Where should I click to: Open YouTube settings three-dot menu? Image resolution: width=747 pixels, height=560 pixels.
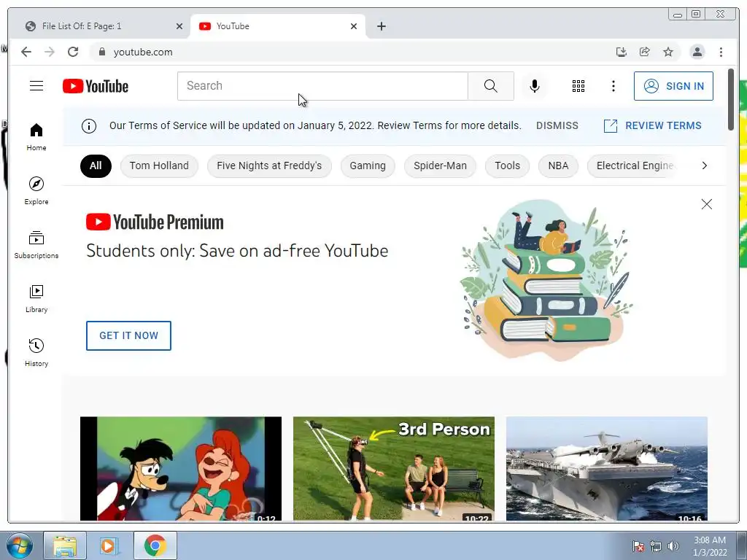(x=613, y=86)
